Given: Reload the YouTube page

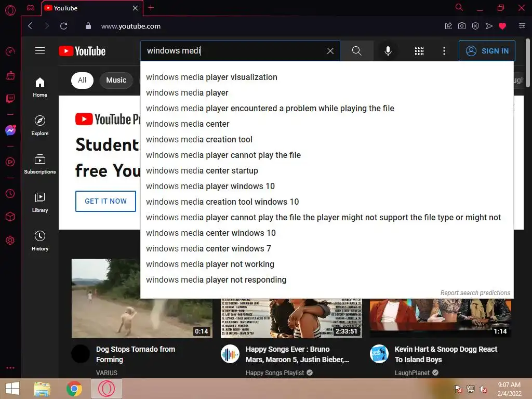Looking at the screenshot, I should (64, 26).
